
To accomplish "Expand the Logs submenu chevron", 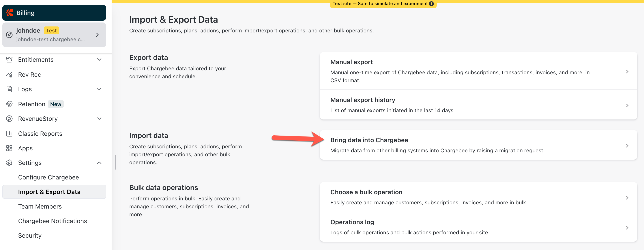I will tap(99, 89).
